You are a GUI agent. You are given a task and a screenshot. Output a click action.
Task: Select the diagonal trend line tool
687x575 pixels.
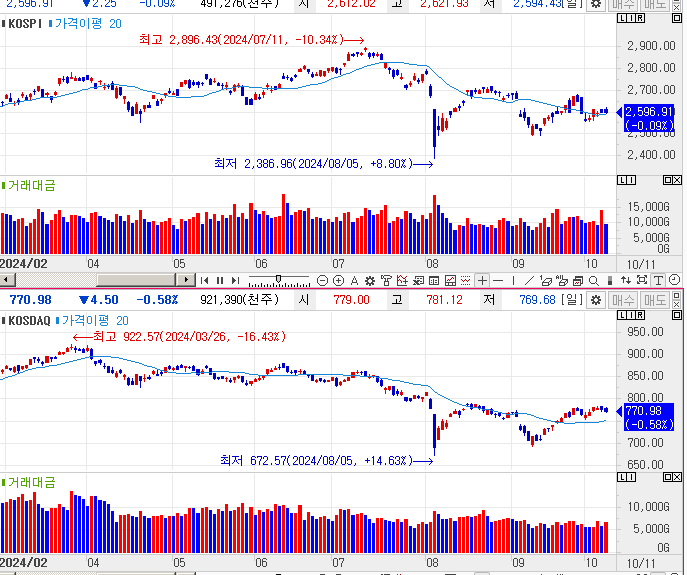[x=529, y=280]
